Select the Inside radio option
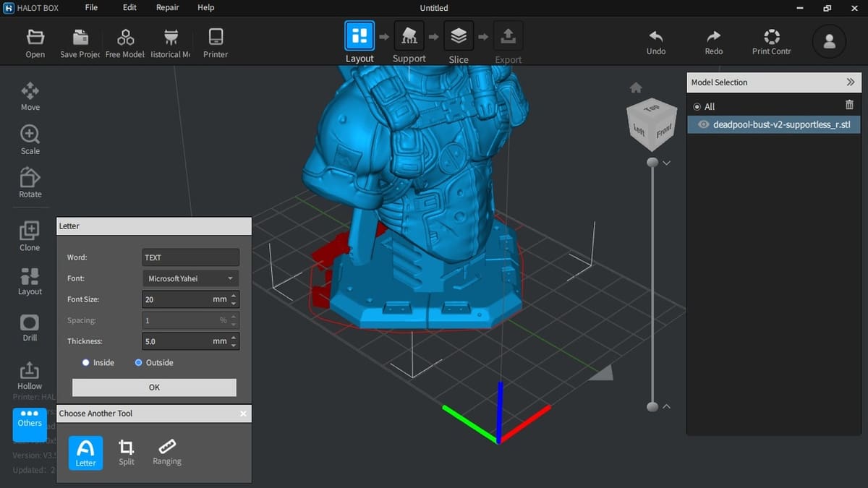868x488 pixels. pyautogui.click(x=86, y=363)
